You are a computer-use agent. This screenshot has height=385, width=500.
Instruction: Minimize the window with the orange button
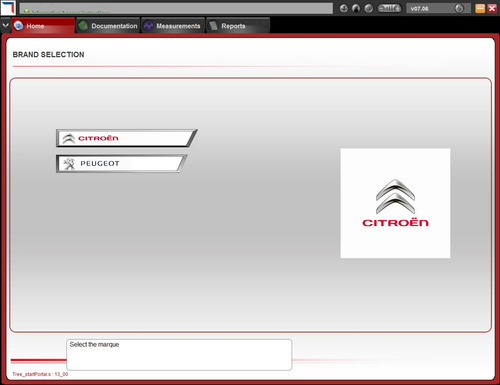(x=480, y=8)
